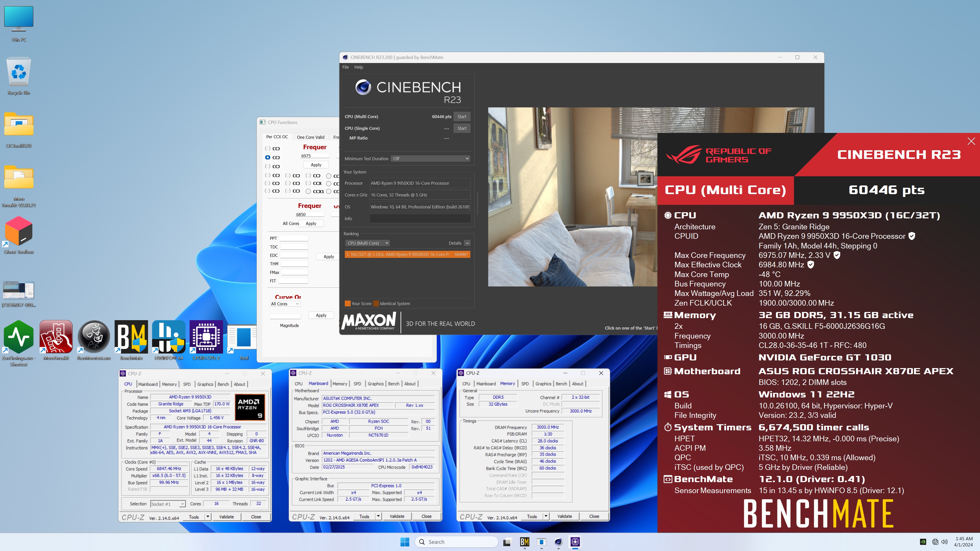
Task: Close the BenchMate result overlay panel
Action: (971, 141)
